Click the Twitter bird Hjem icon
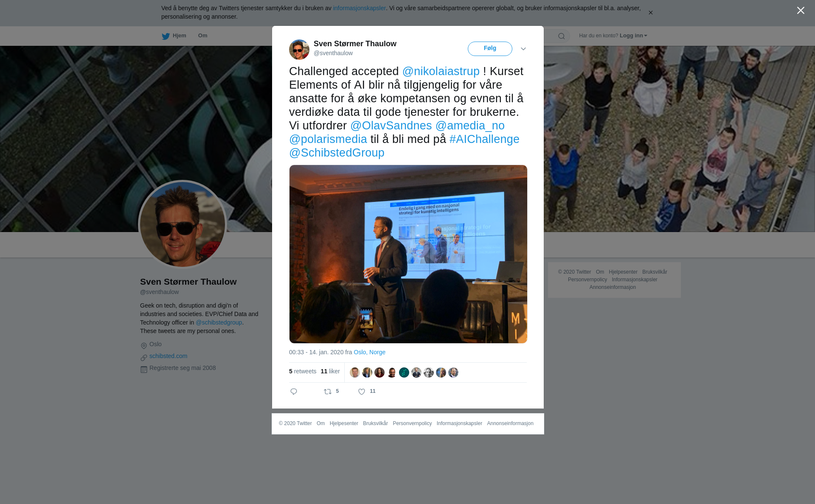 coord(166,36)
